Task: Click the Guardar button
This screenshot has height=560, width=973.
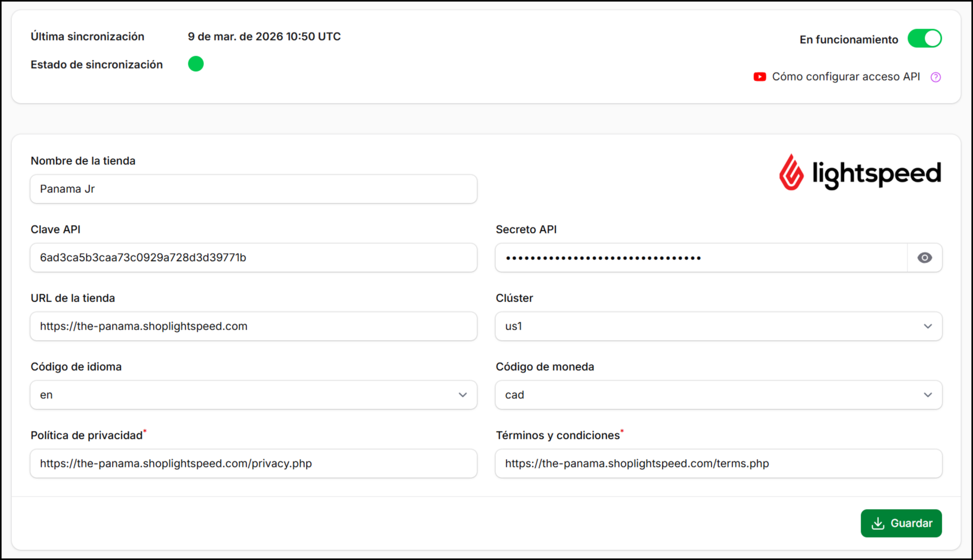Action: [x=901, y=523]
